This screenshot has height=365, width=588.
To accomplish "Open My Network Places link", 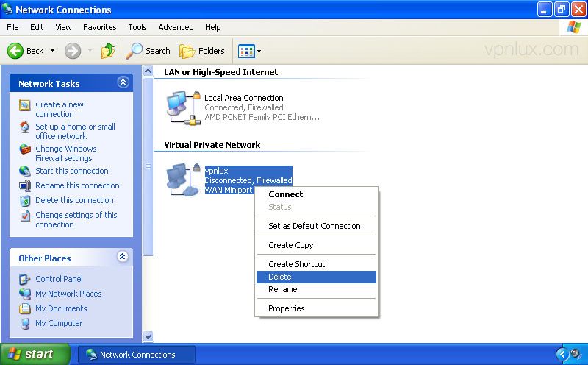I will point(68,294).
